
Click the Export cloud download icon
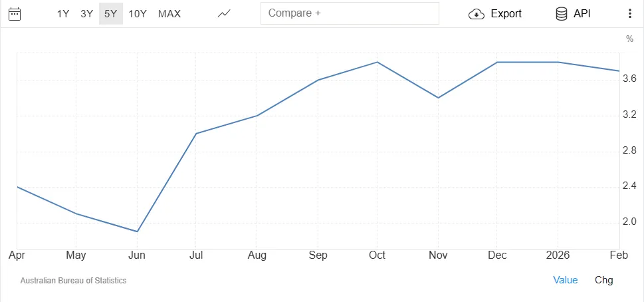coord(477,14)
